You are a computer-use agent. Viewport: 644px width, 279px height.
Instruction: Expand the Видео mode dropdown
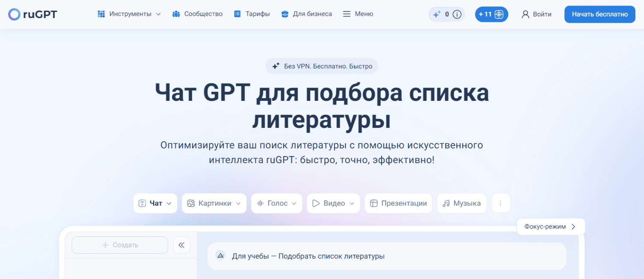coord(334,203)
